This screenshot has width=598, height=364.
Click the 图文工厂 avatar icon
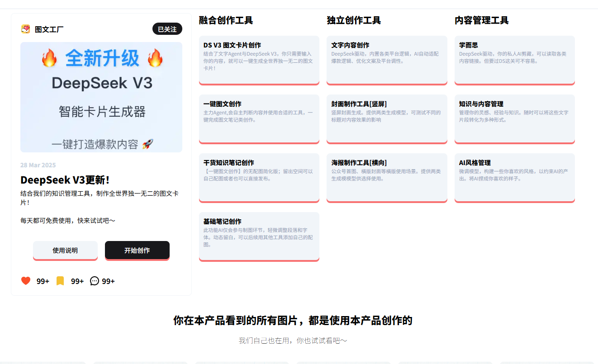25,29
